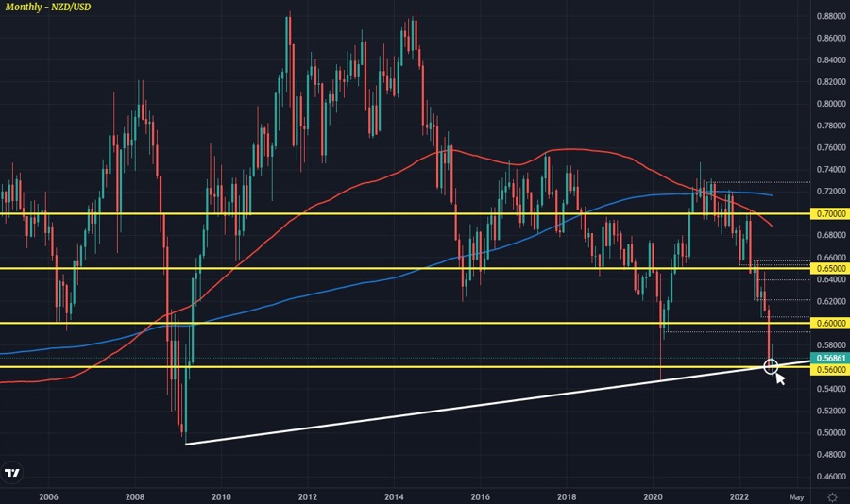Click the 0.58000 price axis value
850x504 pixels.
(x=831, y=345)
